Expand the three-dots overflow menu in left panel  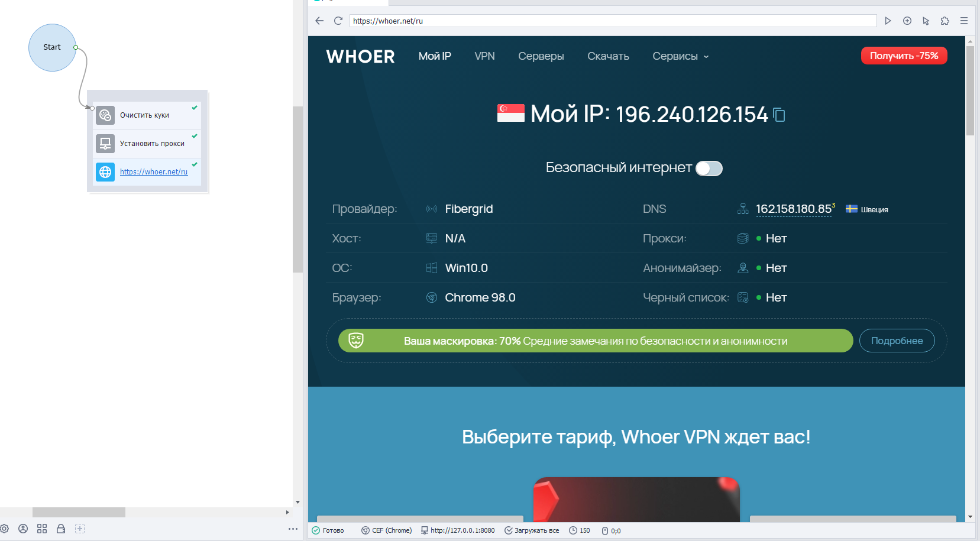coord(293,529)
